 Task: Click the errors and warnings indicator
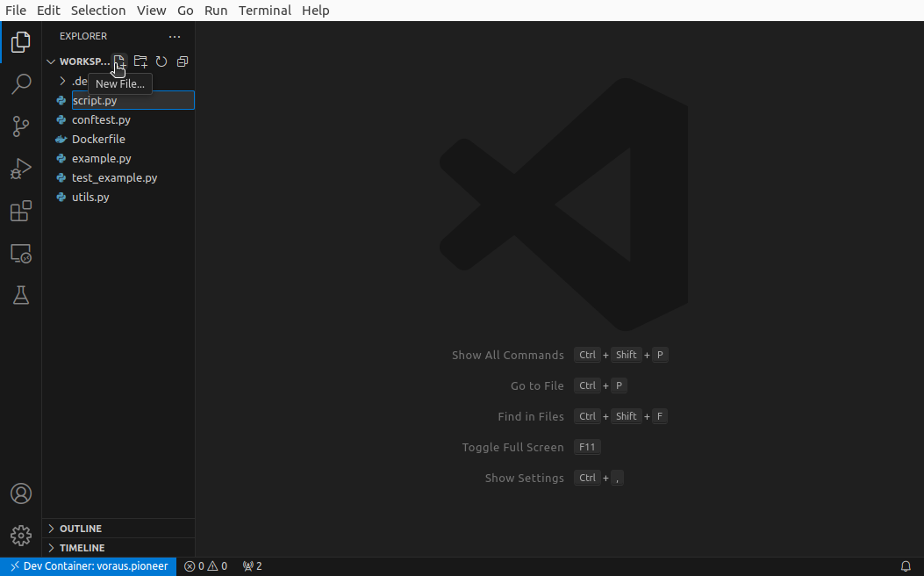[205, 566]
